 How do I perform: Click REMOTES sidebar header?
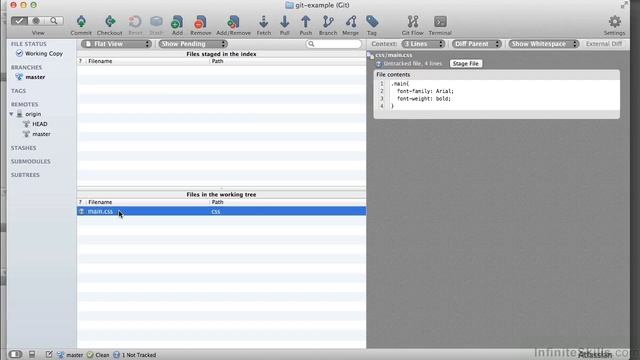coord(24,104)
